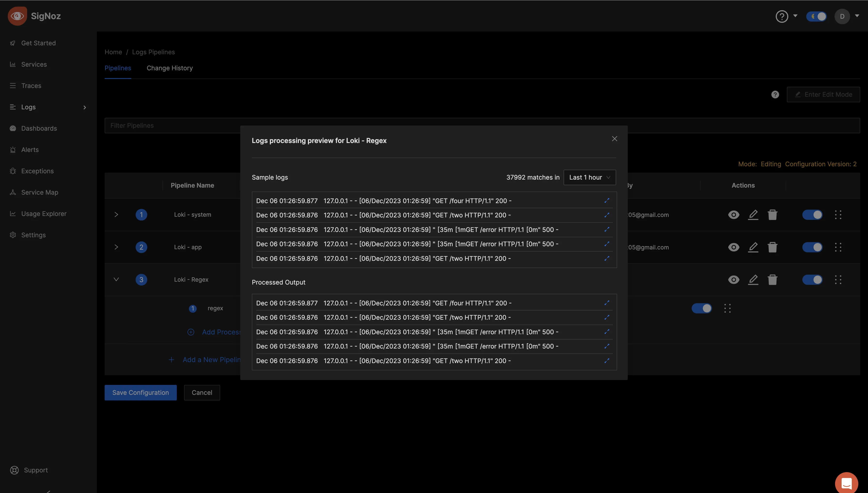Viewport: 868px width, 493px height.
Task: Delete the Loki - system pipeline
Action: (x=772, y=215)
